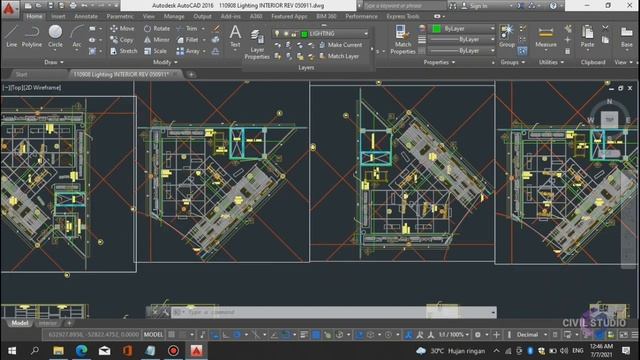The image size is (640, 360).
Task: Activate the Scale command
Action: pos(155,51)
